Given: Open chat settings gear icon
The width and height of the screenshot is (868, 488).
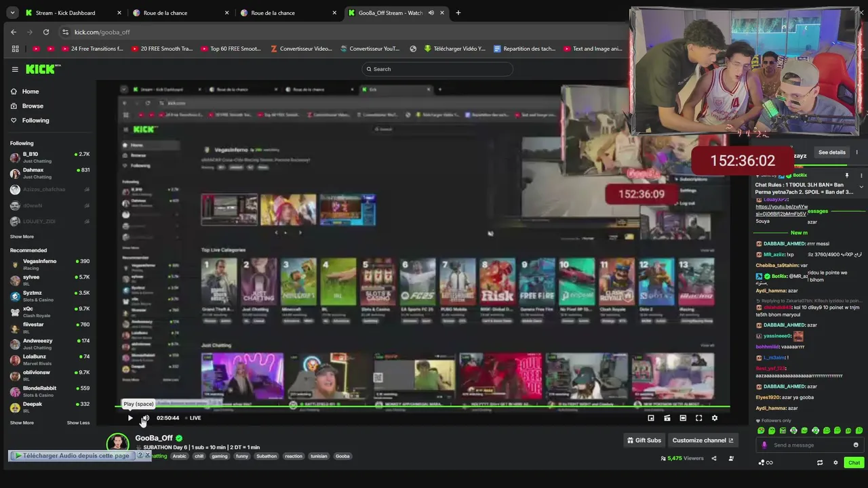Looking at the screenshot, I should 835,463.
